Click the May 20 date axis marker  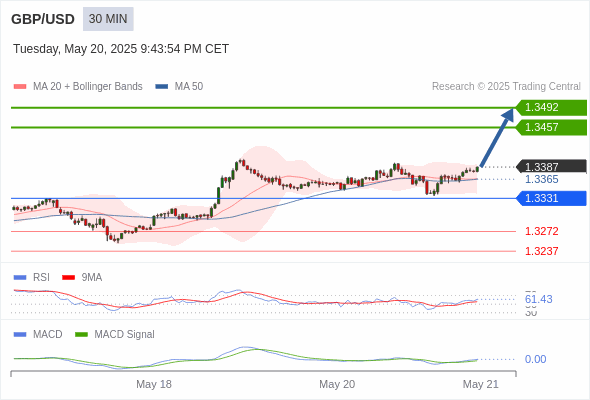(x=337, y=384)
